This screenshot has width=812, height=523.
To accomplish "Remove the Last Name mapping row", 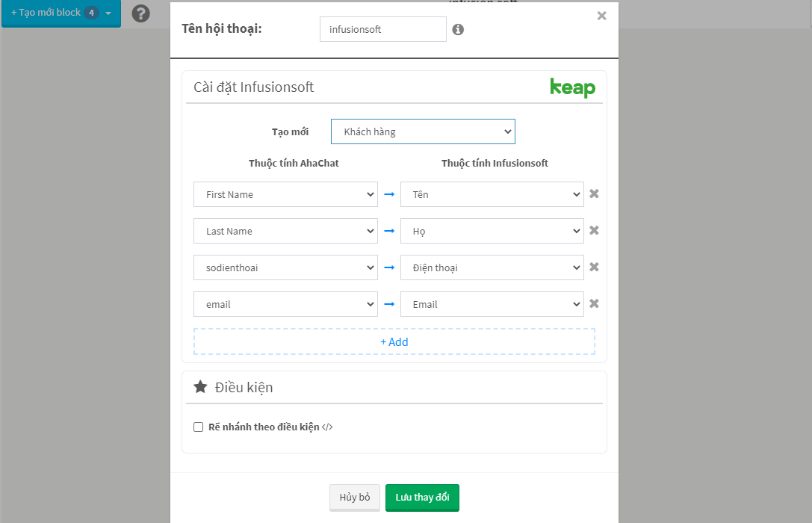I will click(594, 230).
